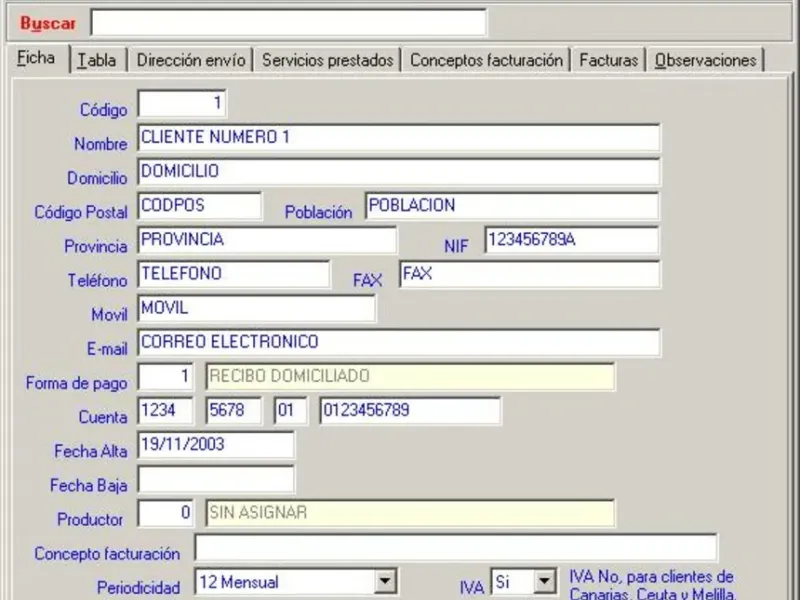
Task: Expand the IVA dropdown arrow
Action: tap(544, 582)
